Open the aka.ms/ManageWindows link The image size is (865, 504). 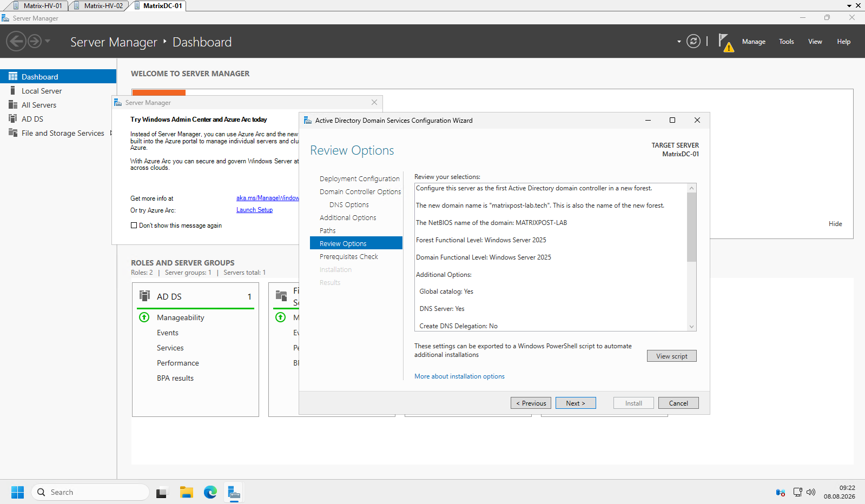coord(267,198)
